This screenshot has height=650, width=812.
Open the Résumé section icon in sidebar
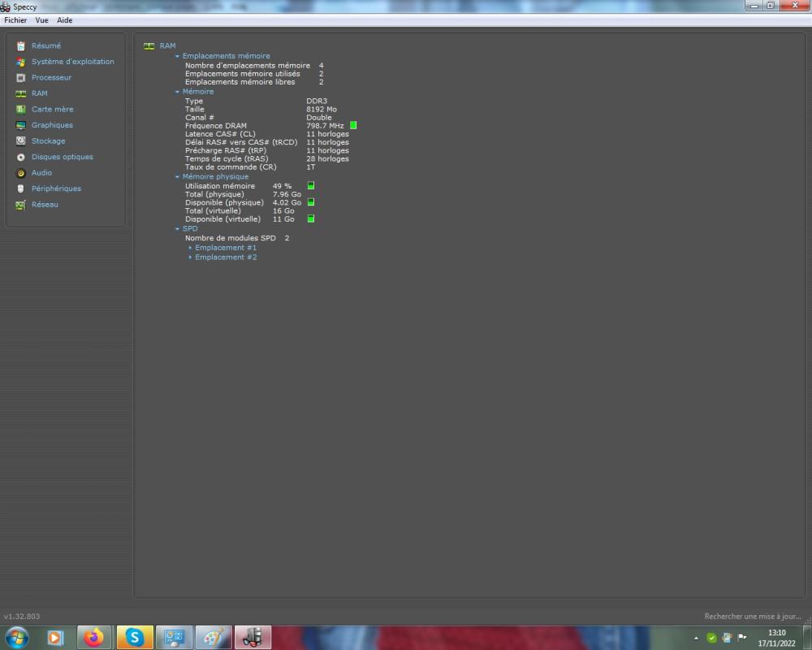point(21,46)
